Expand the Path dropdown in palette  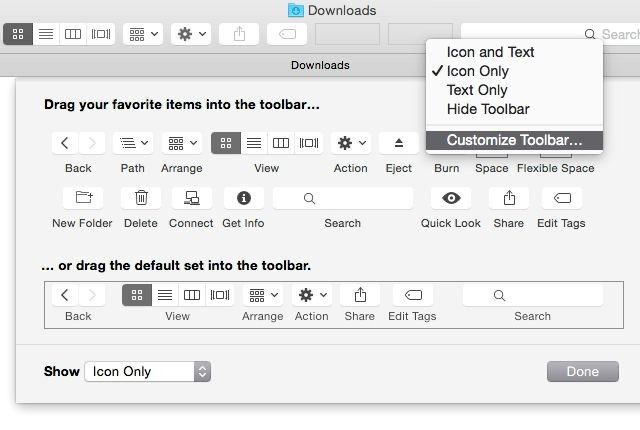tap(133, 143)
